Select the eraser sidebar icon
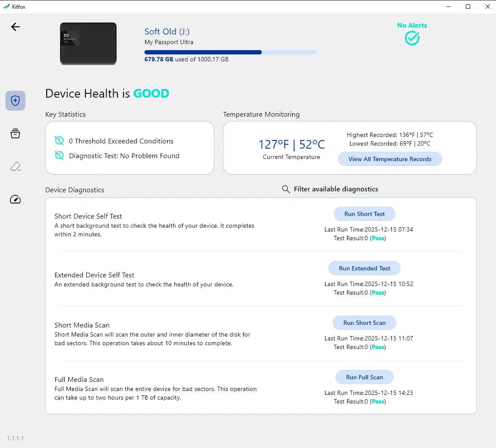496x448 pixels. [15, 166]
